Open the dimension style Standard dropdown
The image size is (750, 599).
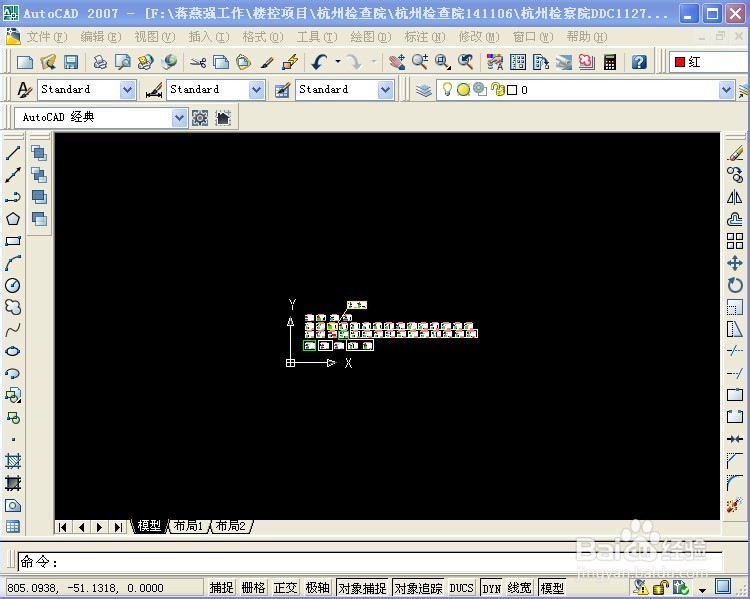click(256, 90)
